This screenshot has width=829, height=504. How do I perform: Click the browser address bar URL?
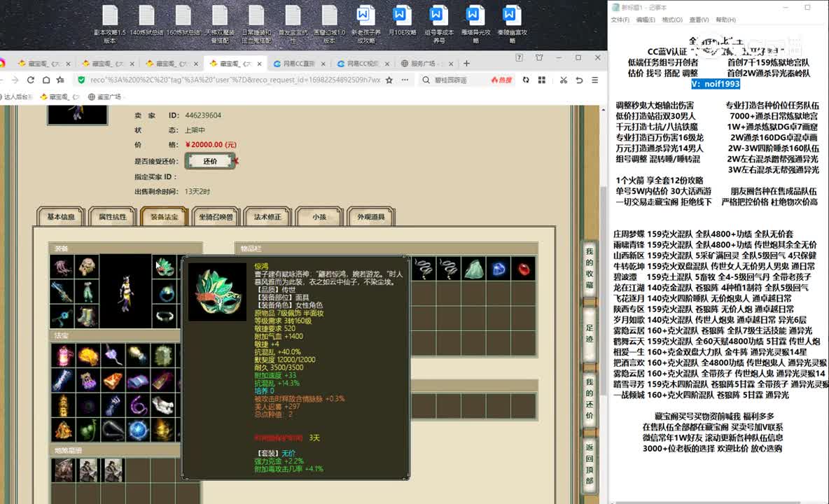[235, 80]
